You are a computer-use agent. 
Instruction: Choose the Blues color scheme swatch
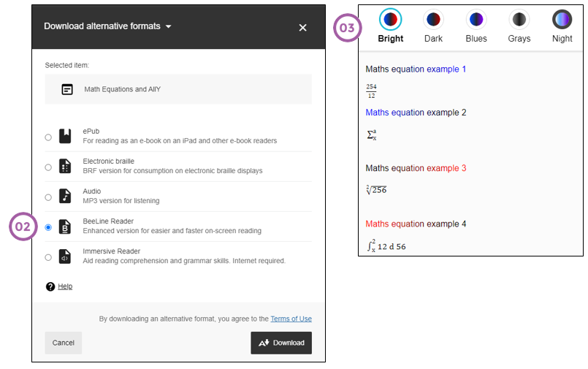(x=476, y=19)
